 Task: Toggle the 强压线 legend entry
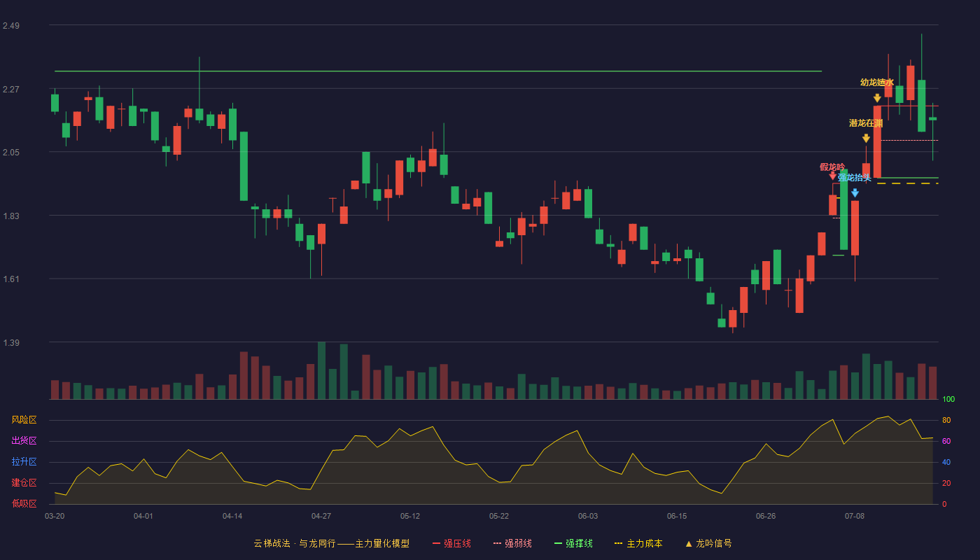click(x=451, y=544)
